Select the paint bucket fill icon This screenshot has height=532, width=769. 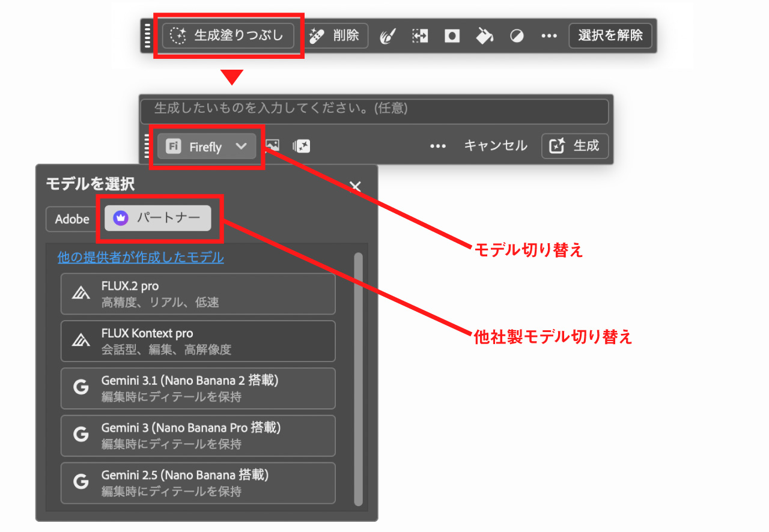click(484, 36)
